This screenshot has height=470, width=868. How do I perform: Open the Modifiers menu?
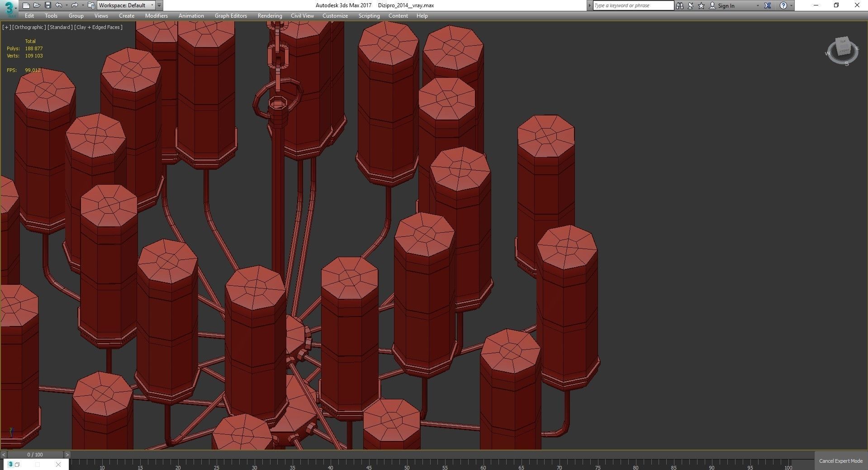157,16
